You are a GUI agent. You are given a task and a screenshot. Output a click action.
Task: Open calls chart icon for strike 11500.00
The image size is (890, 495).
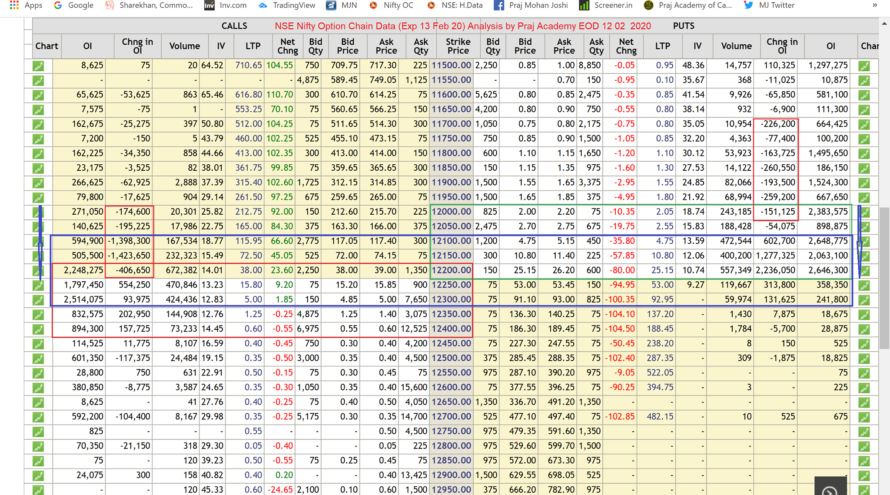tap(38, 66)
